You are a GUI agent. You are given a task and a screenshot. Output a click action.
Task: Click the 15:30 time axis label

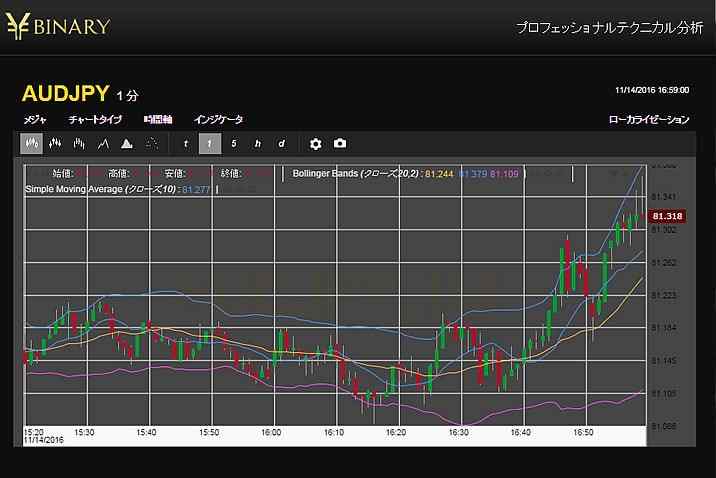point(84,432)
